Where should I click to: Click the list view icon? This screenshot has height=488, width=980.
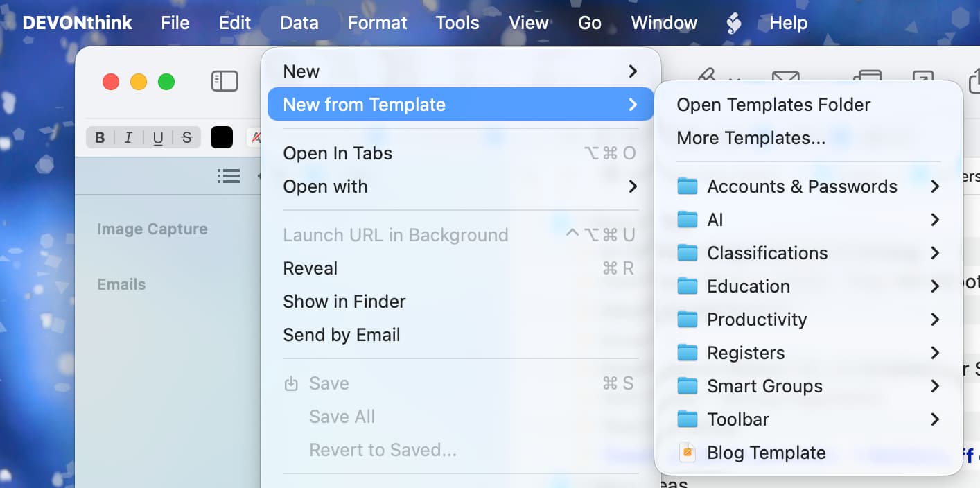[229, 176]
